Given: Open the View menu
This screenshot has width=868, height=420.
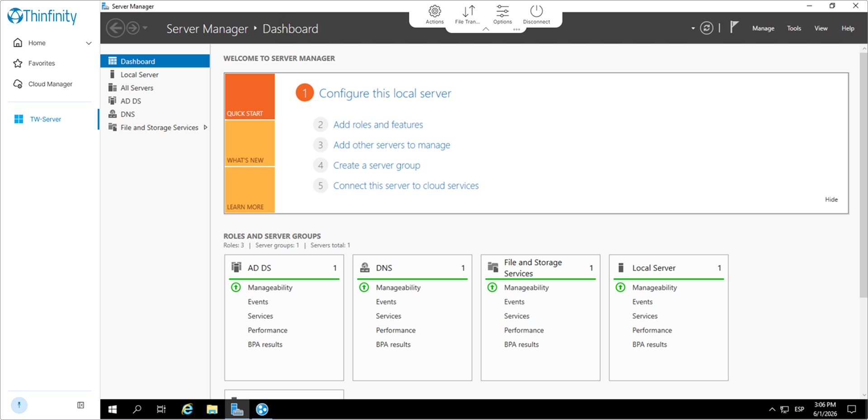Looking at the screenshot, I should point(821,28).
